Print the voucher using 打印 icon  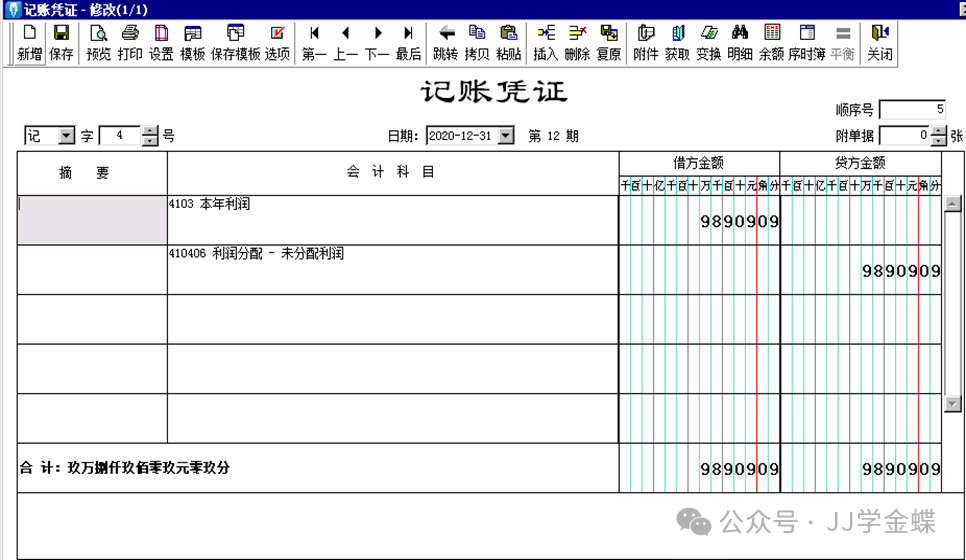[x=130, y=42]
